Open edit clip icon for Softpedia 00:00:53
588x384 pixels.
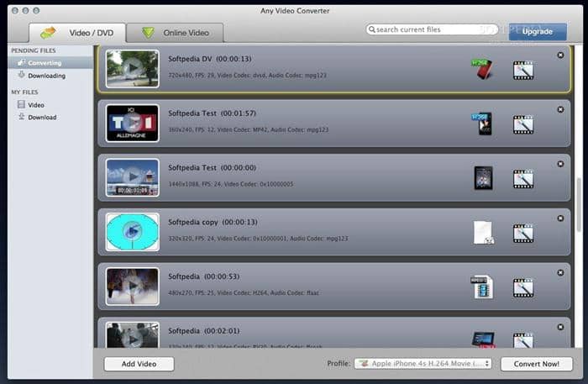point(523,287)
